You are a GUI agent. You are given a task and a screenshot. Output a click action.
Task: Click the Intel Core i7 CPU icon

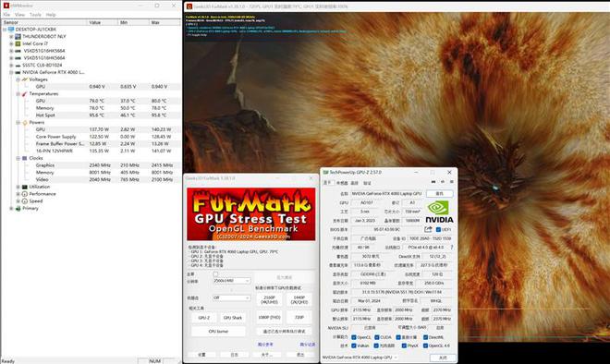point(18,43)
